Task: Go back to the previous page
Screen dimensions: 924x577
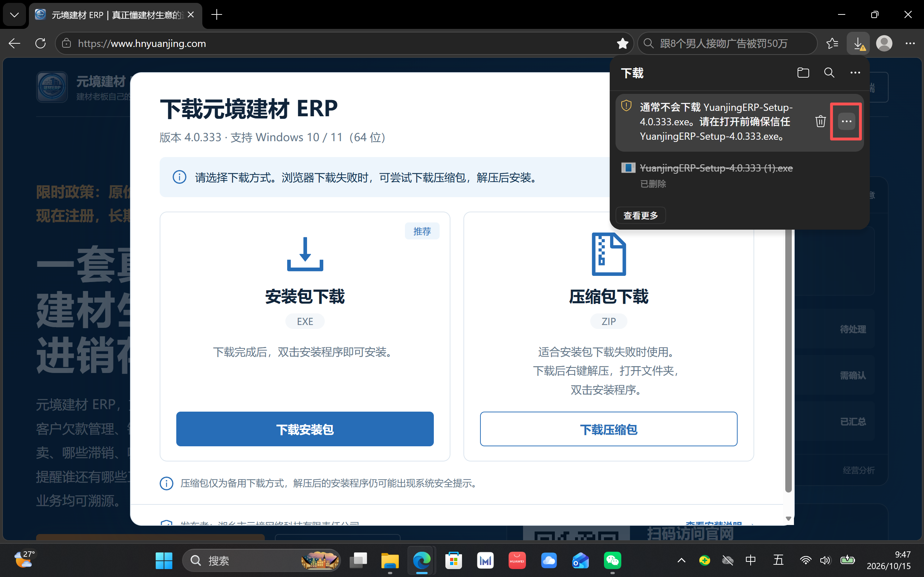Action: pyautogui.click(x=14, y=43)
